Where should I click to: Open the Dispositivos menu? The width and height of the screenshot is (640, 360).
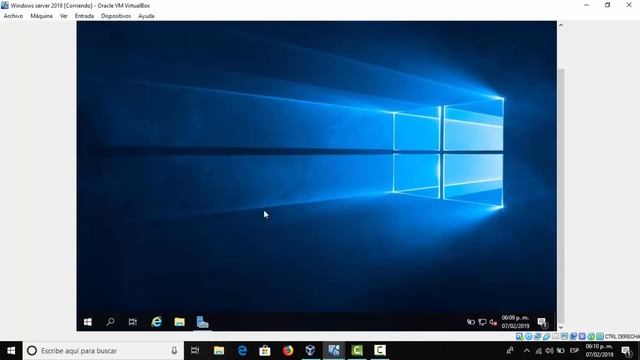pos(116,16)
